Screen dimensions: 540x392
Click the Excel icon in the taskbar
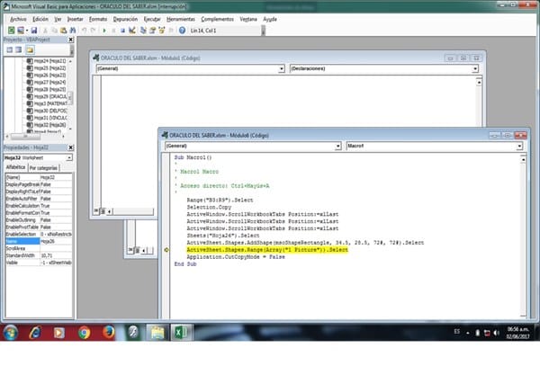click(x=179, y=332)
